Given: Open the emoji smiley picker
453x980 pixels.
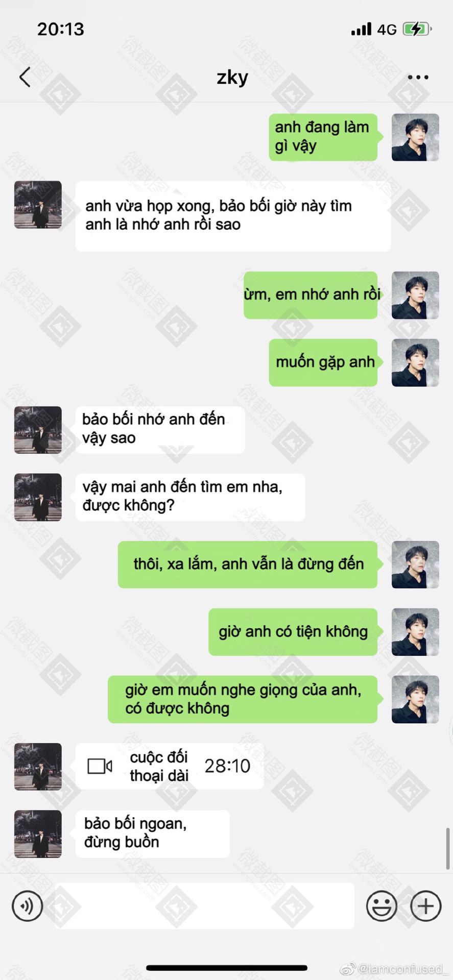Looking at the screenshot, I should [382, 906].
